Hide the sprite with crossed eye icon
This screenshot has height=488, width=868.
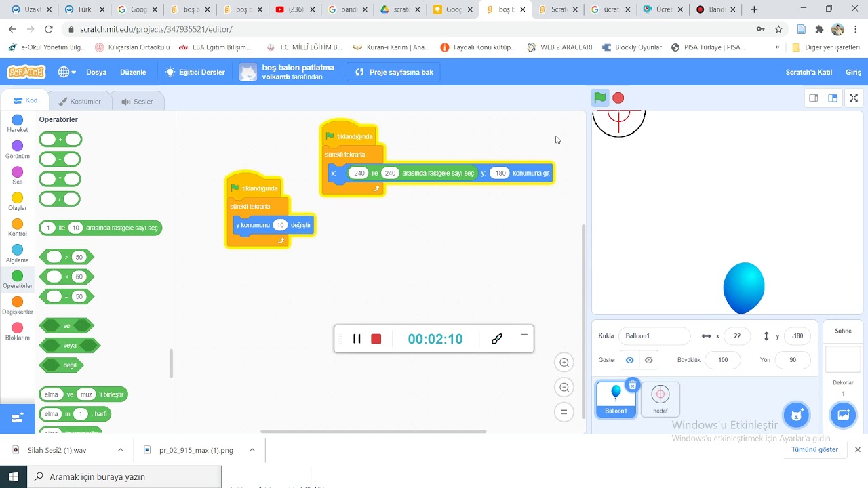[x=648, y=360]
